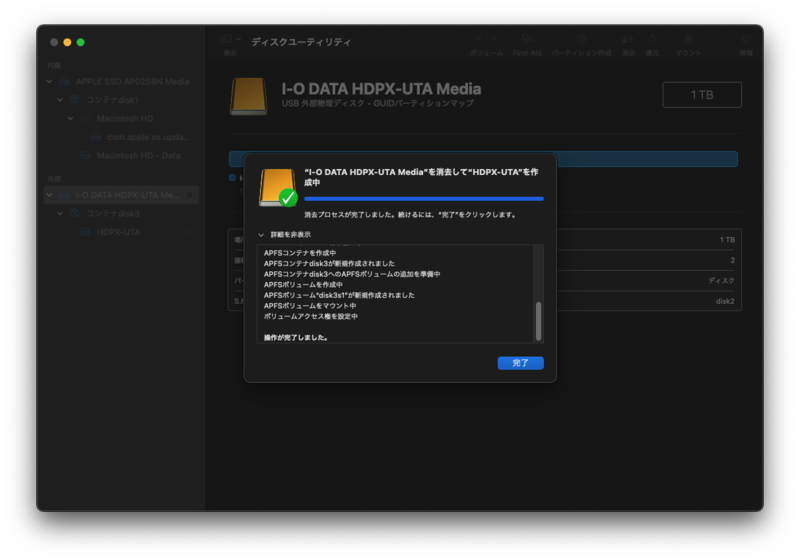Click log line APFSコンテナdisk3が新規作成されました

(x=329, y=264)
